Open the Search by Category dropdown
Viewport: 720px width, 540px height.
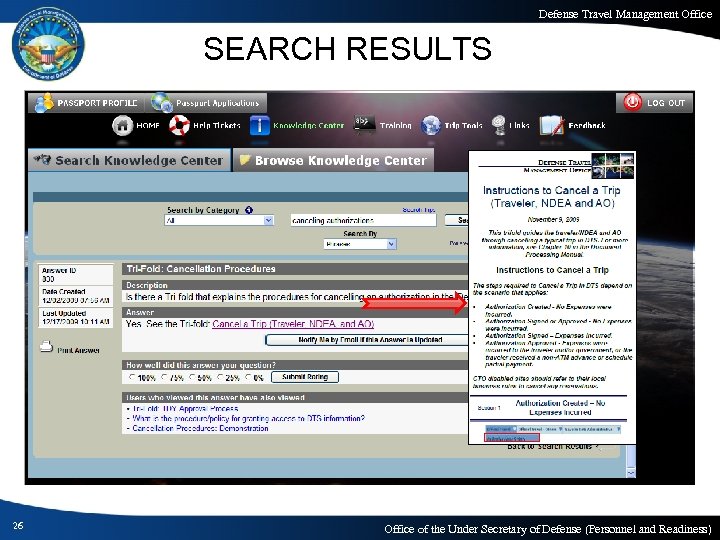[x=219, y=220]
